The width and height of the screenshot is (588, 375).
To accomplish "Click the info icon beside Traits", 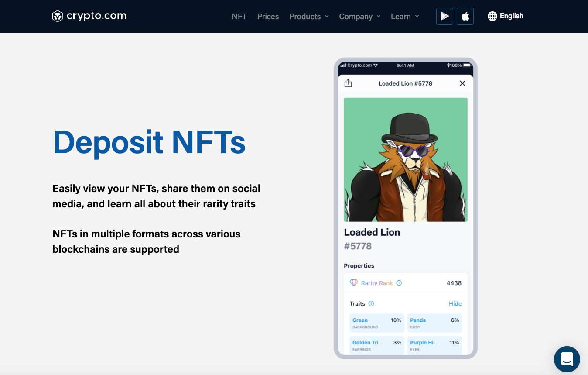I will click(371, 303).
